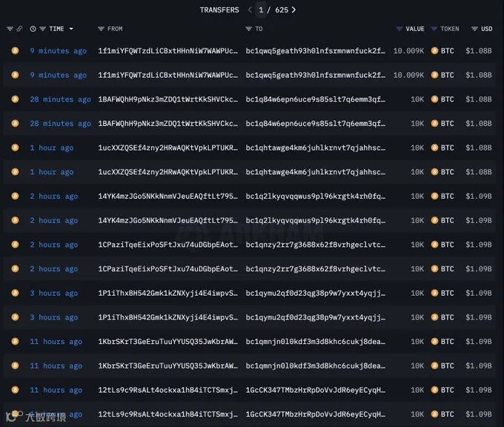Click the clock icon next to TIME
Viewport: 504px width, 427px height.
[33, 29]
